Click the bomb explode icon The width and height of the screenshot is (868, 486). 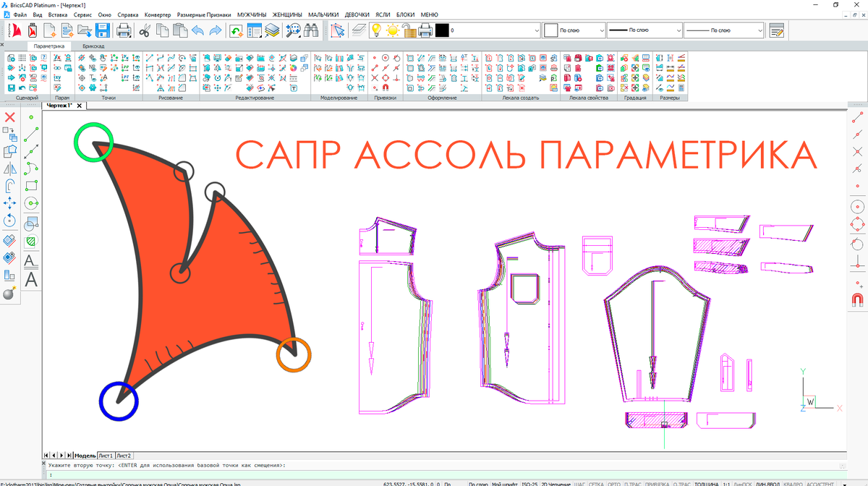(x=10, y=294)
